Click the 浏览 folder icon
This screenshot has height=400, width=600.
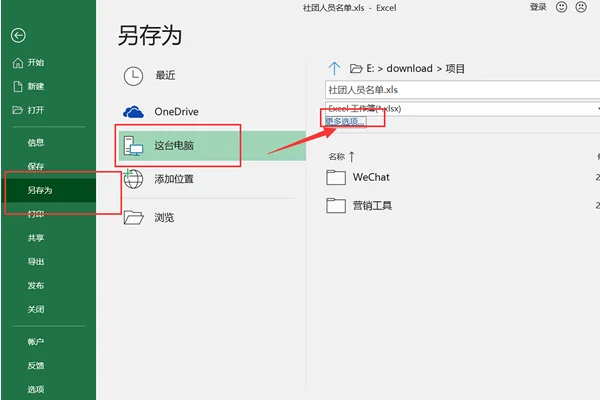tap(133, 217)
